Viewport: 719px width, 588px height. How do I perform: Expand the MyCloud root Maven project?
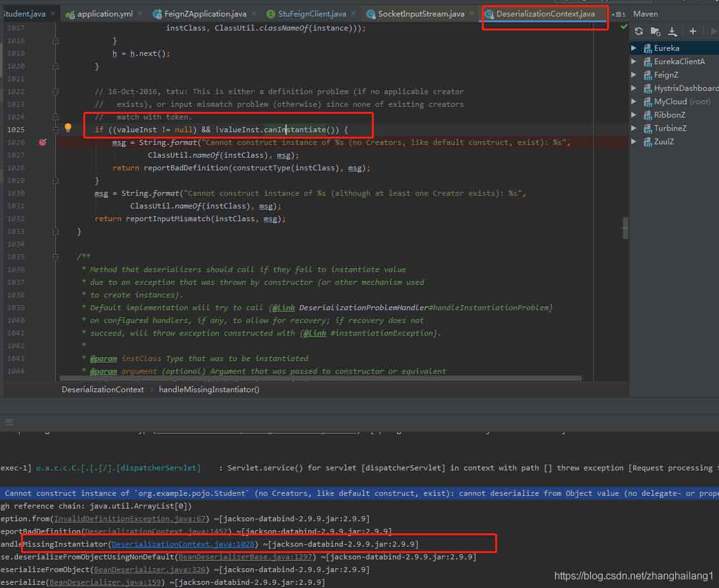(634, 102)
